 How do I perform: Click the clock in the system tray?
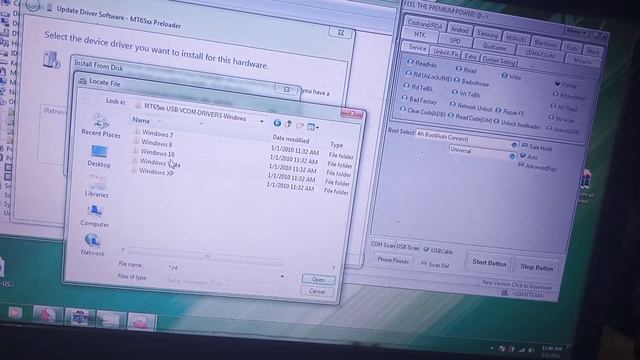click(551, 351)
